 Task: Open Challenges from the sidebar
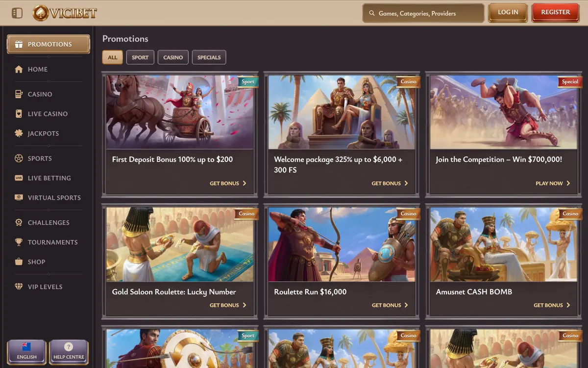pos(49,222)
